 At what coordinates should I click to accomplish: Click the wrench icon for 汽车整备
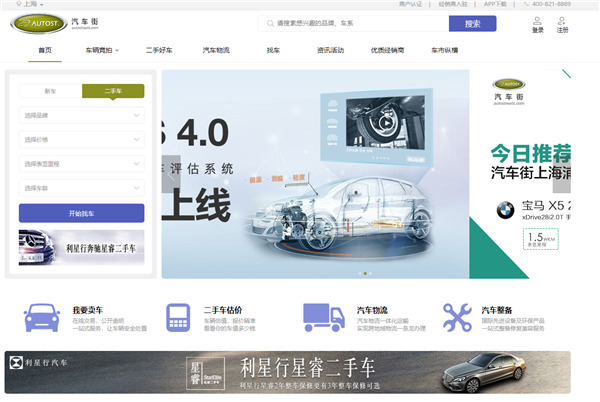[x=457, y=317]
